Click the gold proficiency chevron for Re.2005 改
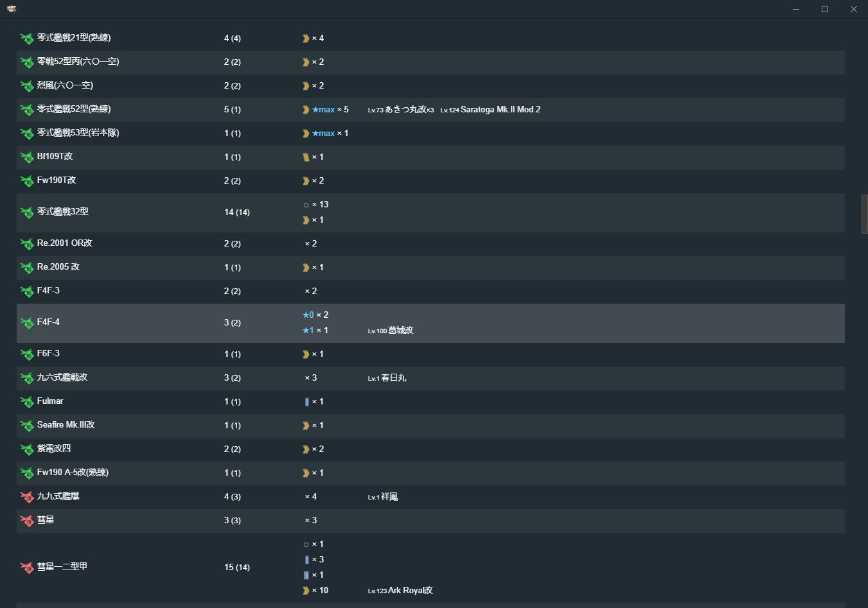The height and width of the screenshot is (608, 868). (306, 268)
